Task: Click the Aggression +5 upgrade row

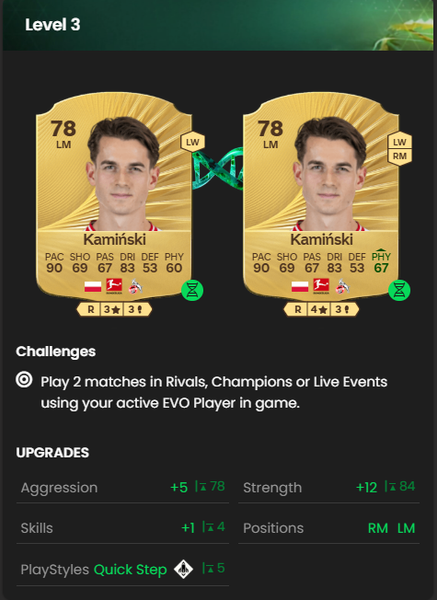Action: (122, 487)
